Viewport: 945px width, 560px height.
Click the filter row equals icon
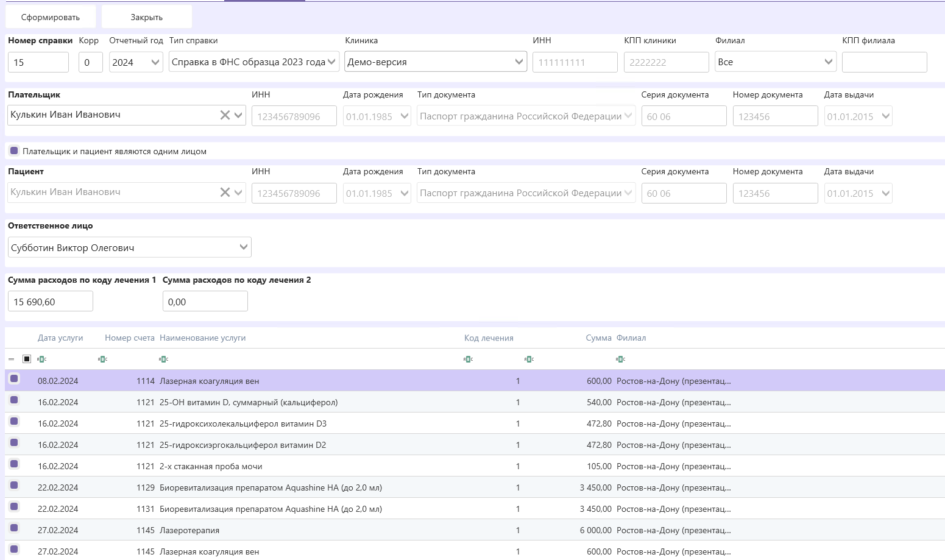coord(12,359)
